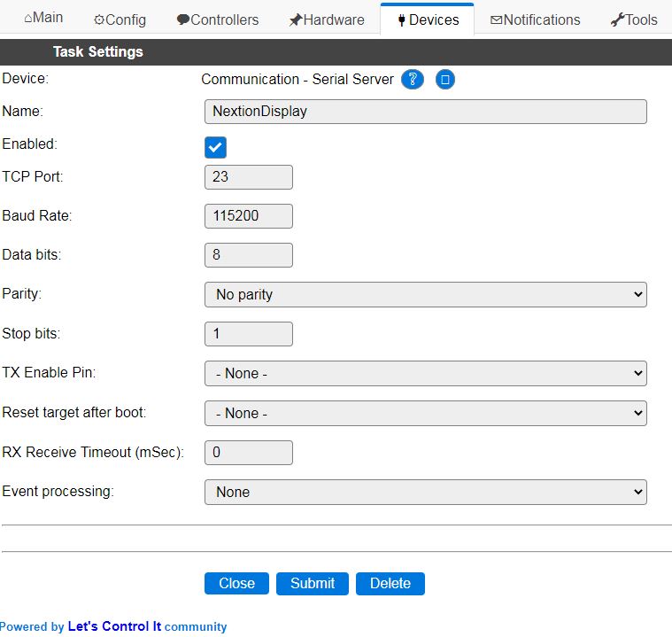Screen dimensions: 672x637
Task: Expand the Event processing dropdown
Action: pos(425,492)
